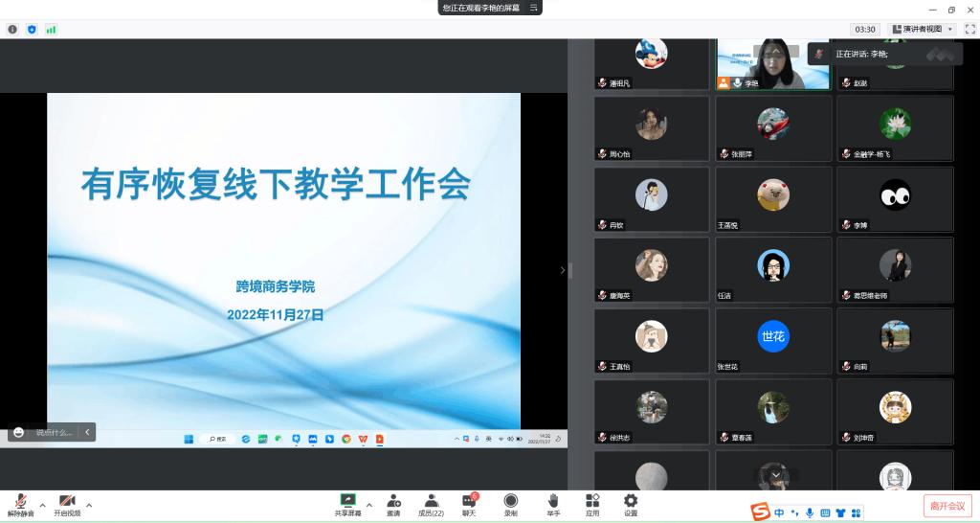Open 成员(22) participants list
980x523 pixels.
[431, 504]
